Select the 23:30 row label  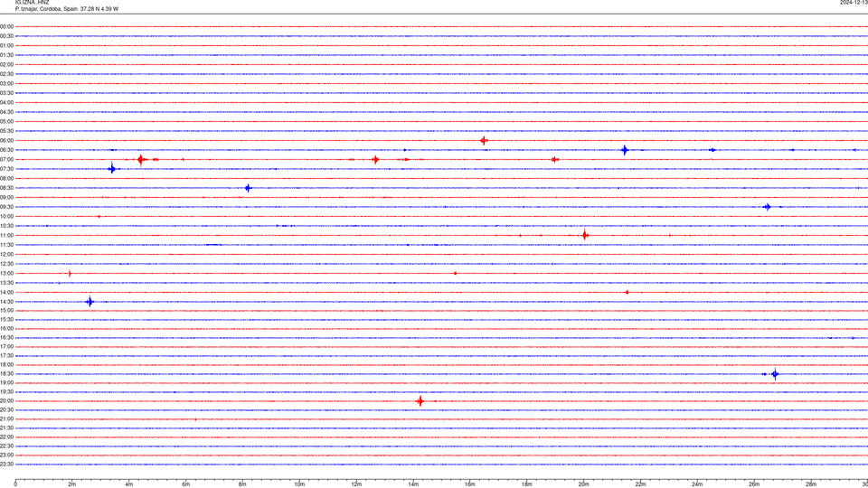(x=6, y=465)
